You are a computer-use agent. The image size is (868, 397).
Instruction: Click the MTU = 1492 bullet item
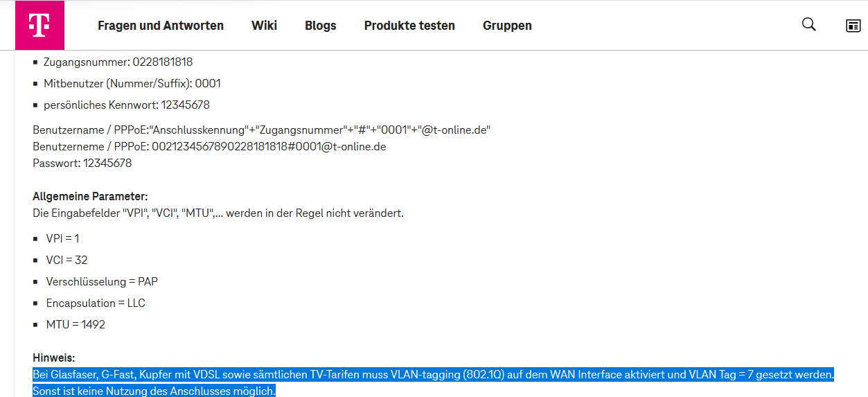click(76, 324)
